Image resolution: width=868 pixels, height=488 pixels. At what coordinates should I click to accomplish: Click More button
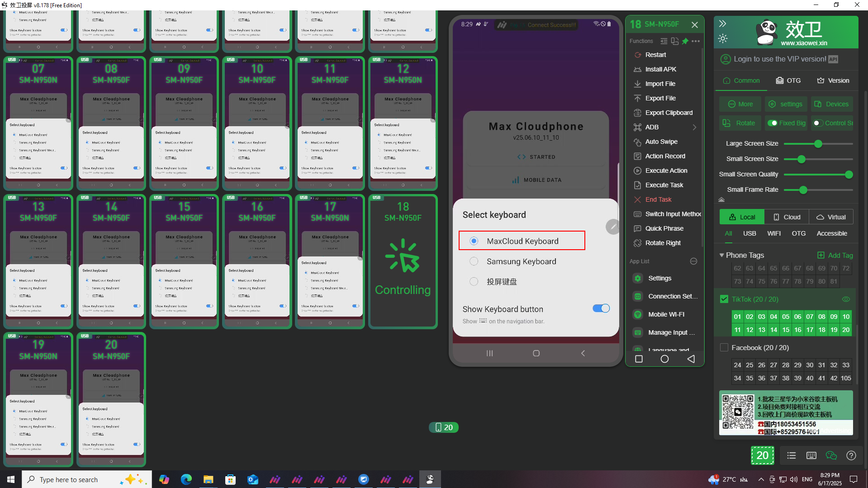point(740,104)
